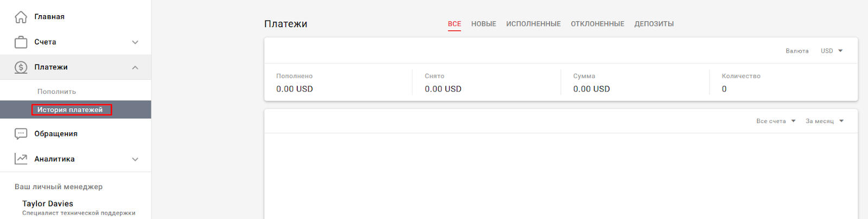Click the chat bubble icon for Обращения
This screenshot has width=868, height=219.
21,133
